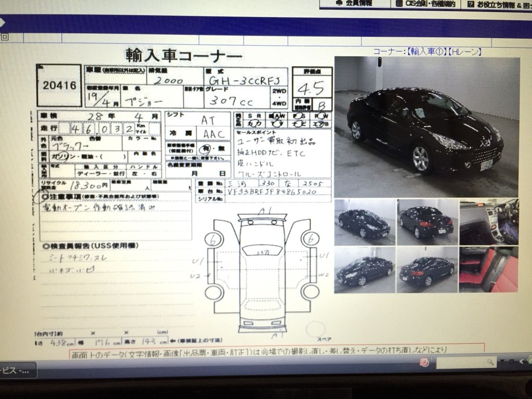Image resolution: width=532 pixels, height=399 pixels.
Task: Click the interior grade B
Action: [321, 106]
